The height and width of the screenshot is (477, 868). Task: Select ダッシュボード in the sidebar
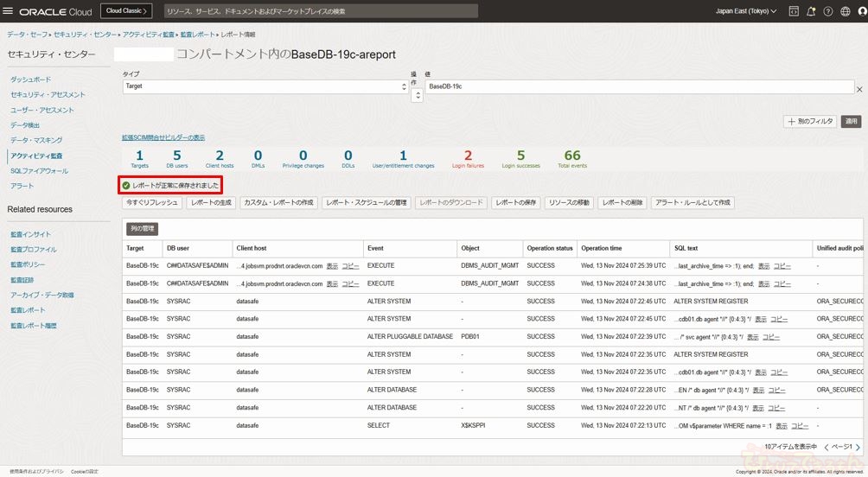(30, 79)
